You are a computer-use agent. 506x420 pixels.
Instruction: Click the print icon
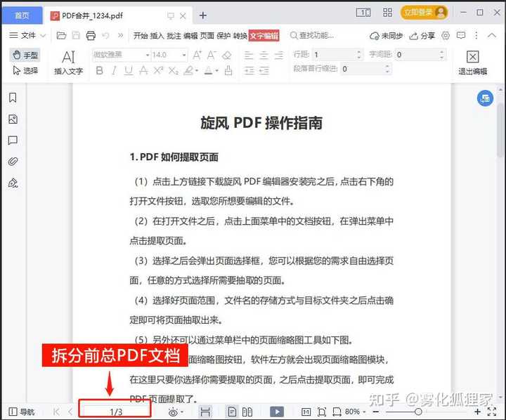click(x=91, y=35)
